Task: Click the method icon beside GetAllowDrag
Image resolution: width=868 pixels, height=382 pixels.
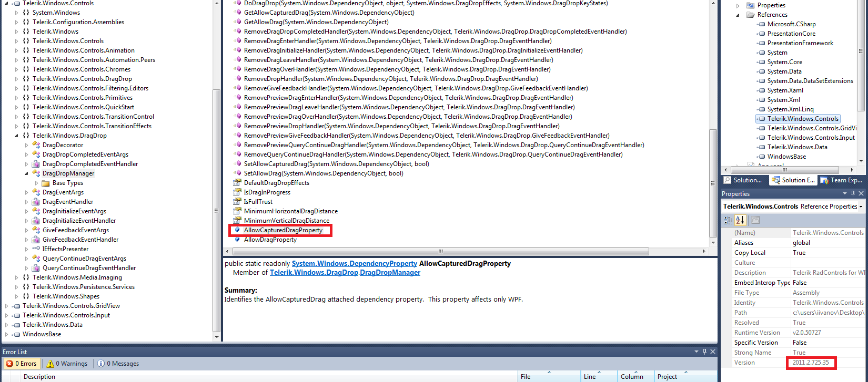Action: (237, 22)
